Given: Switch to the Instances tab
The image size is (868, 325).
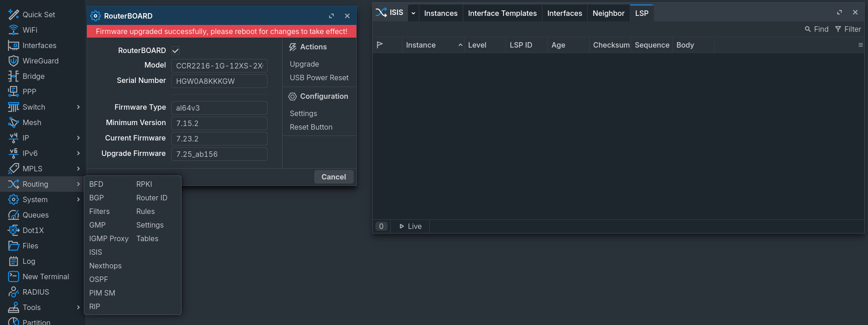Looking at the screenshot, I should point(441,13).
